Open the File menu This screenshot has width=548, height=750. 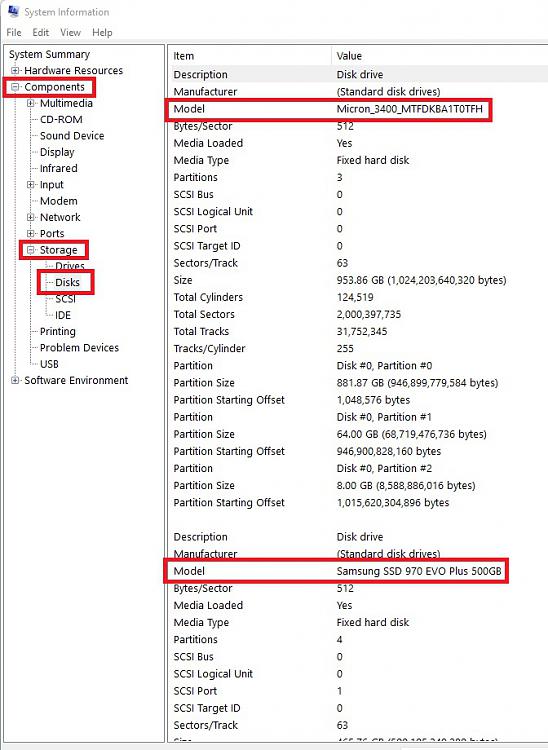(14, 33)
